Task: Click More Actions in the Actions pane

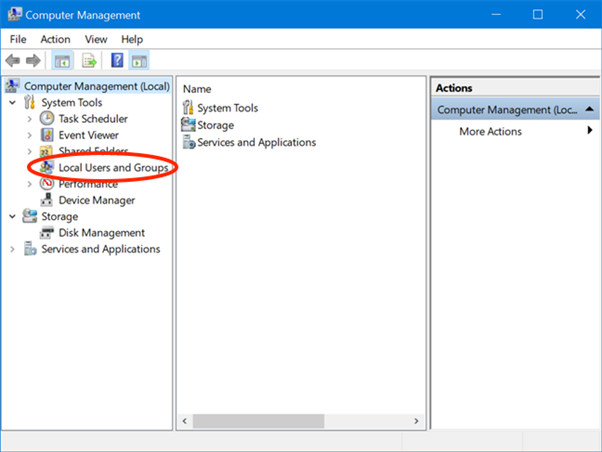Action: pos(490,131)
